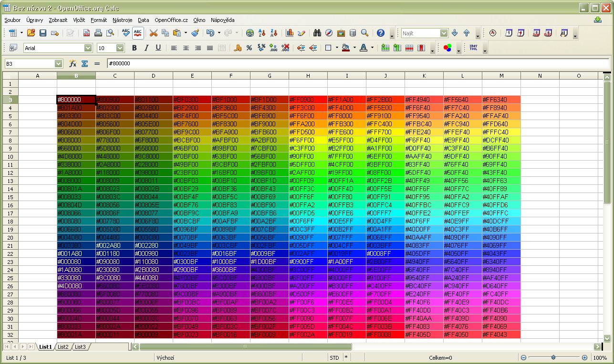Align cell text left
This screenshot has height=364, width=614.
(174, 48)
